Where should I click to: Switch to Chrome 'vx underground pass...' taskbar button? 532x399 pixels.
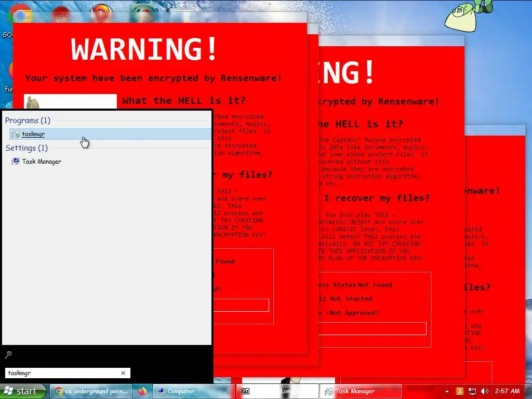coord(91,391)
